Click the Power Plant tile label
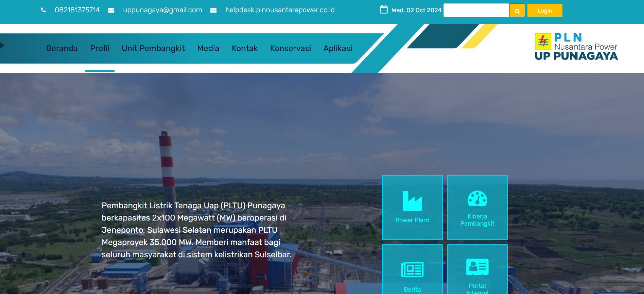Viewport: 644px width, 294px height. point(412,220)
